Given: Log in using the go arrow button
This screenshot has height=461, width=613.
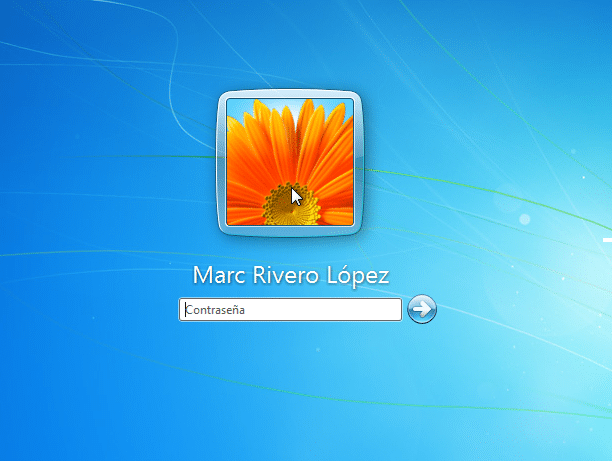Looking at the screenshot, I should pos(423,309).
